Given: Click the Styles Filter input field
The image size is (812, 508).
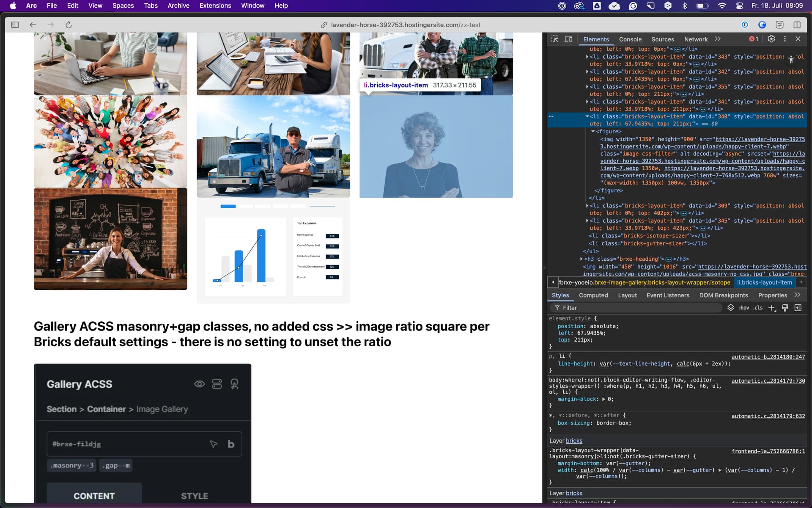Looking at the screenshot, I should [636, 308].
